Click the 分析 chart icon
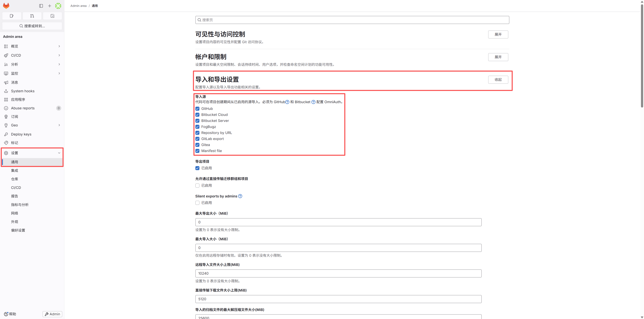The image size is (644, 319). (x=6, y=64)
